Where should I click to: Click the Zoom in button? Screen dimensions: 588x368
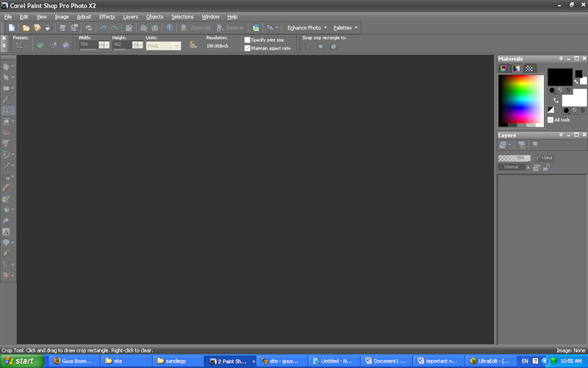point(230,28)
